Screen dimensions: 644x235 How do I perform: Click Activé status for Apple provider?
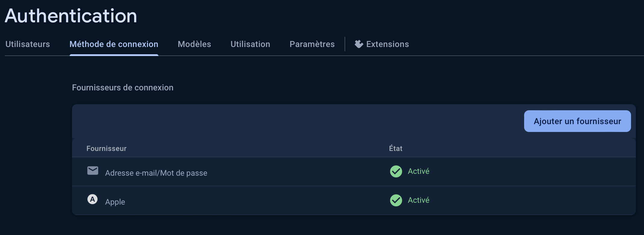point(418,200)
